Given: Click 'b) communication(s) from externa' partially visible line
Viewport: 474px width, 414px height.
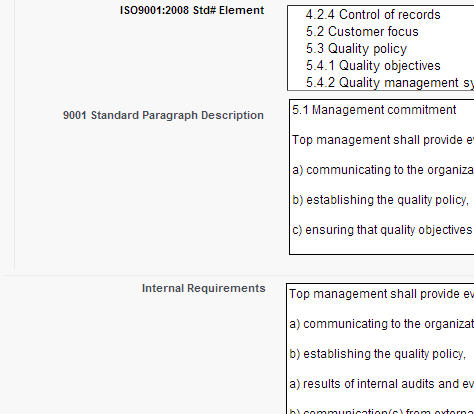Looking at the screenshot, I should [381, 411].
